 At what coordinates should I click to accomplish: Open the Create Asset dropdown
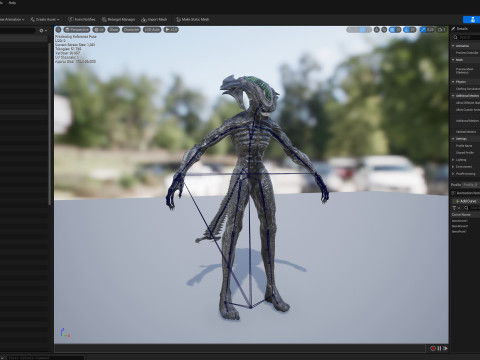[45, 19]
